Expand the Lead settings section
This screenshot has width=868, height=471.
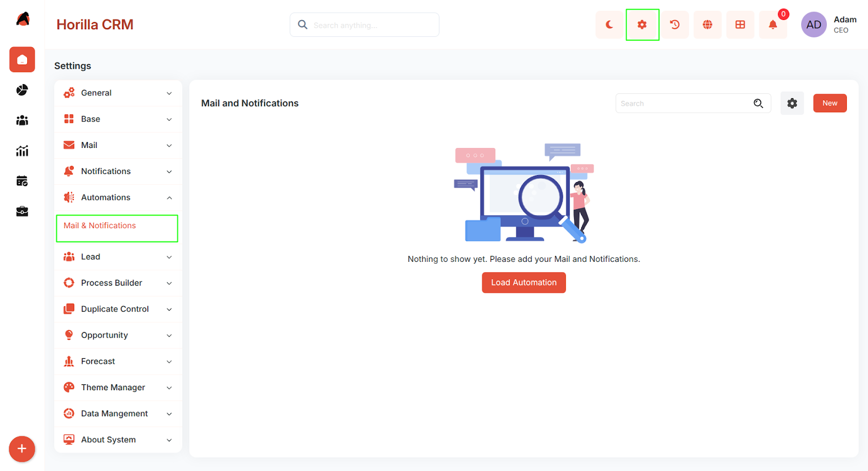118,257
